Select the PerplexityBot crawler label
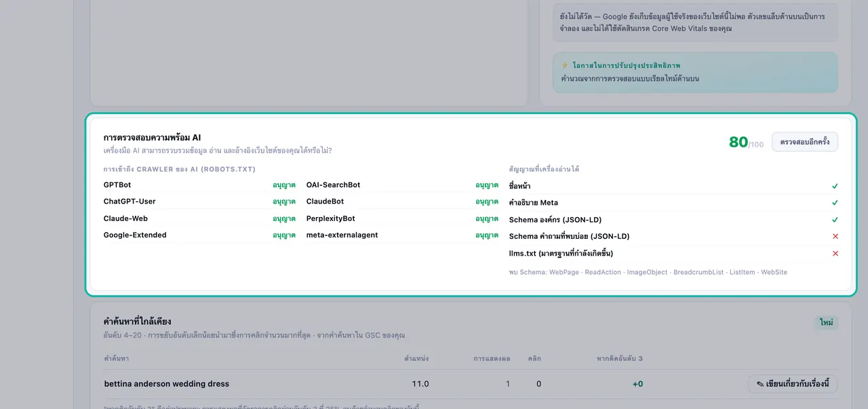 tap(330, 218)
